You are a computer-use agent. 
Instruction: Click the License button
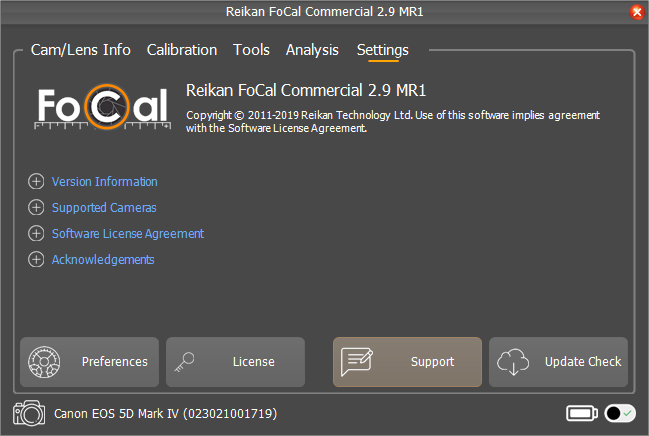236,362
